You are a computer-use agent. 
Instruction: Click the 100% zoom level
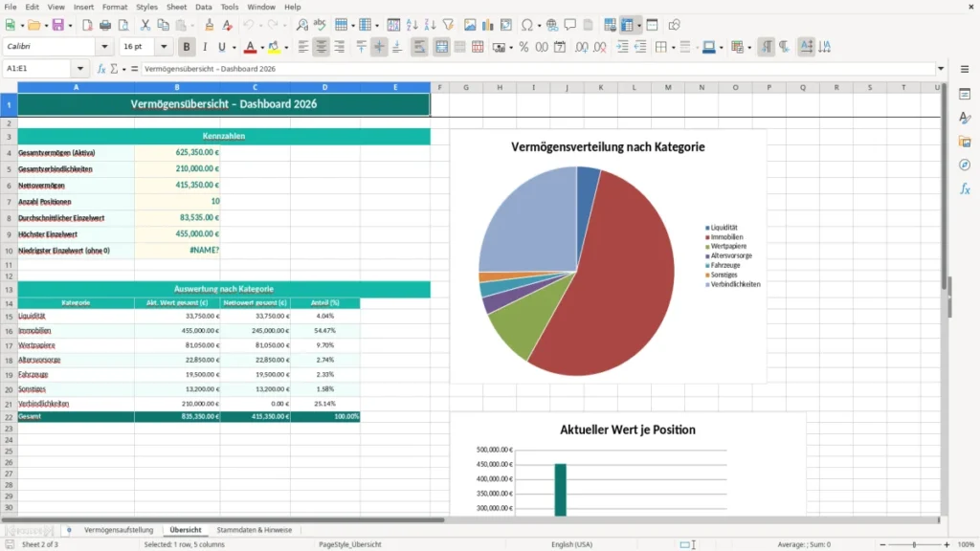pos(967,544)
